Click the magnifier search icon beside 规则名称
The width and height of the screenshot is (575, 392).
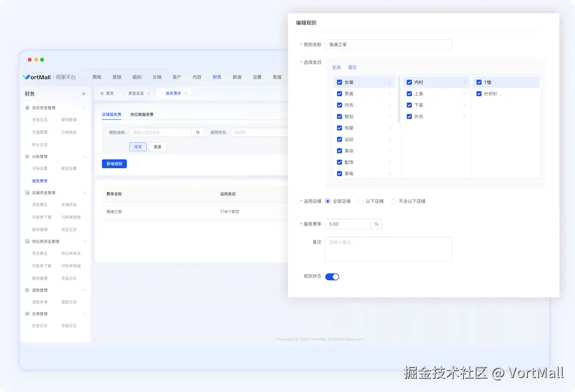click(x=198, y=133)
